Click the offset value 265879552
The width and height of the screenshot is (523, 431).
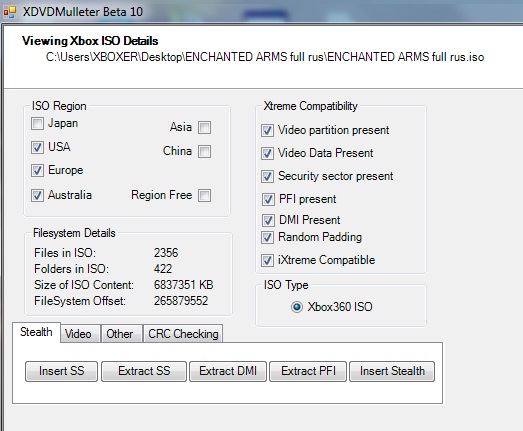181,301
